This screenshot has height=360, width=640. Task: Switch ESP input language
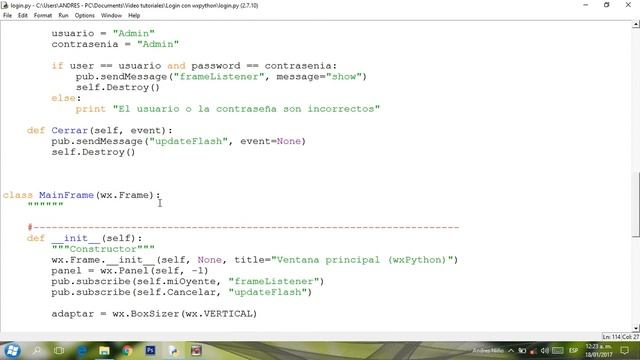point(573,351)
